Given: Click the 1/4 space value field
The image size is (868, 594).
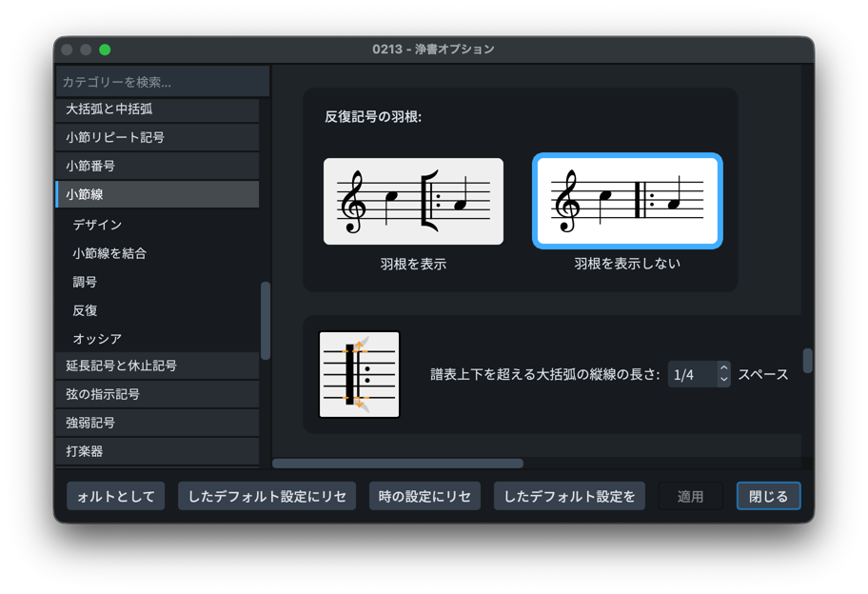Looking at the screenshot, I should click(x=692, y=375).
